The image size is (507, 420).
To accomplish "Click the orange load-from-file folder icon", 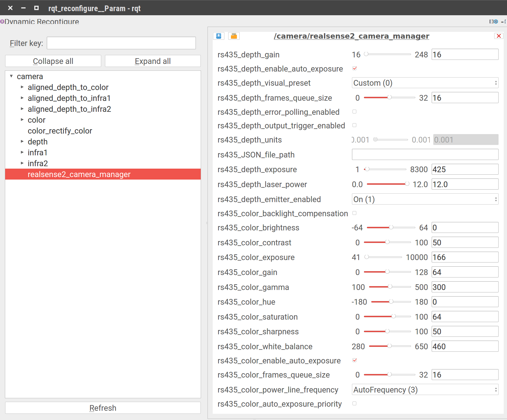I will [x=234, y=36].
